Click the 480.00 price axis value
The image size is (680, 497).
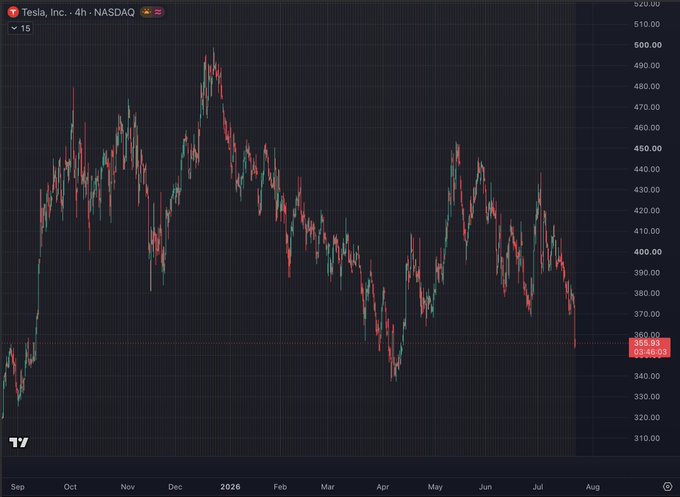tap(647, 86)
